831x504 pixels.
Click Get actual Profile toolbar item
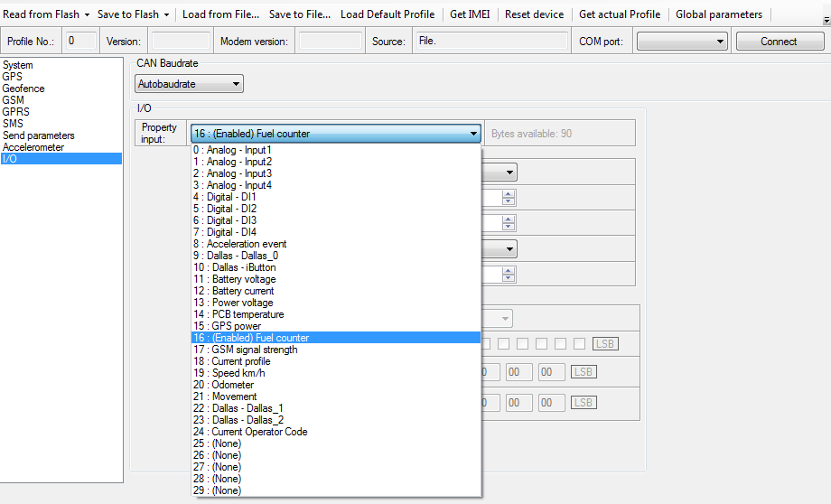tap(620, 14)
